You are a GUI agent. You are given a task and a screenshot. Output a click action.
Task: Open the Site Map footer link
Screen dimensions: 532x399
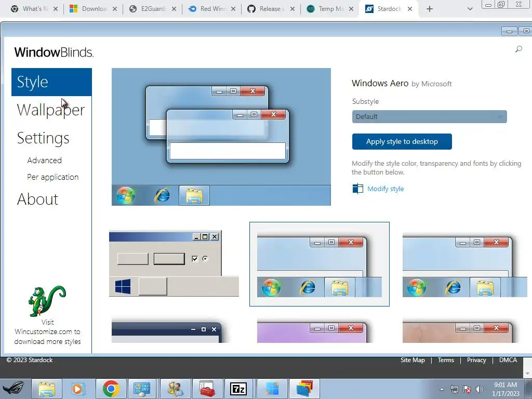pyautogui.click(x=413, y=360)
